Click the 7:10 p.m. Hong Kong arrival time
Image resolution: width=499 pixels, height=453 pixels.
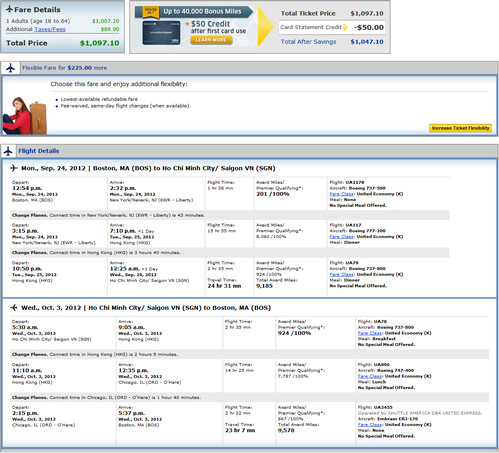point(123,231)
